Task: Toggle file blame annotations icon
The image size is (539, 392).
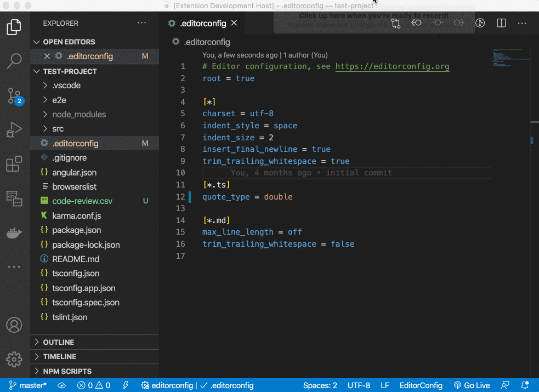Action: [480, 23]
